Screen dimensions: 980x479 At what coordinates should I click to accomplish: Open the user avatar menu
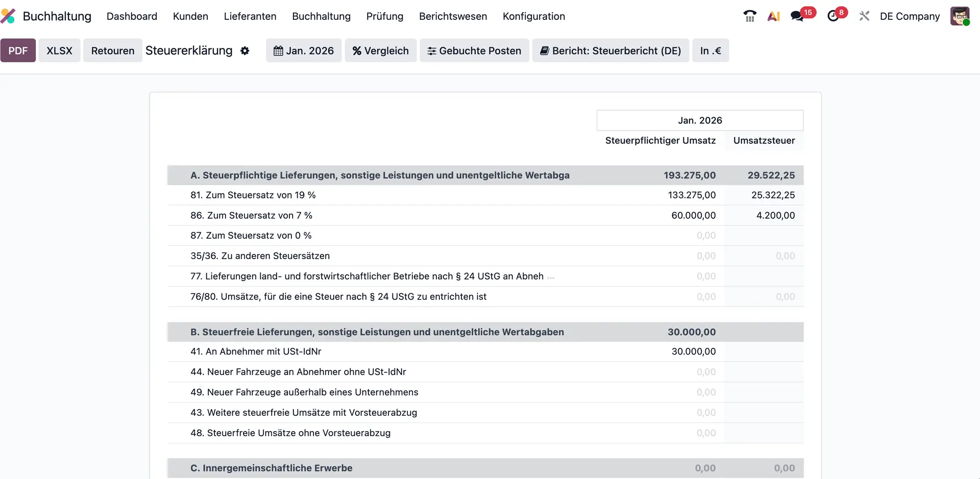(961, 16)
